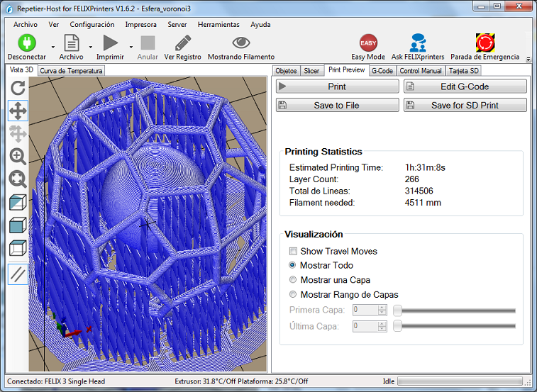Click the Conectado: FELIX 3 Single Head status
The image size is (537, 392).
pos(56,381)
